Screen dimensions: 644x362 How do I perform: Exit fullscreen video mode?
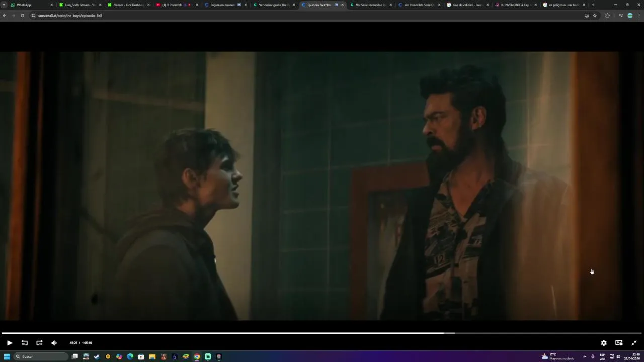pyautogui.click(x=634, y=343)
